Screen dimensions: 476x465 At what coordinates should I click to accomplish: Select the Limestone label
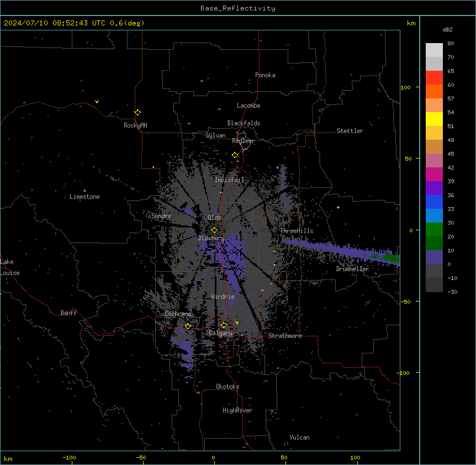click(84, 197)
